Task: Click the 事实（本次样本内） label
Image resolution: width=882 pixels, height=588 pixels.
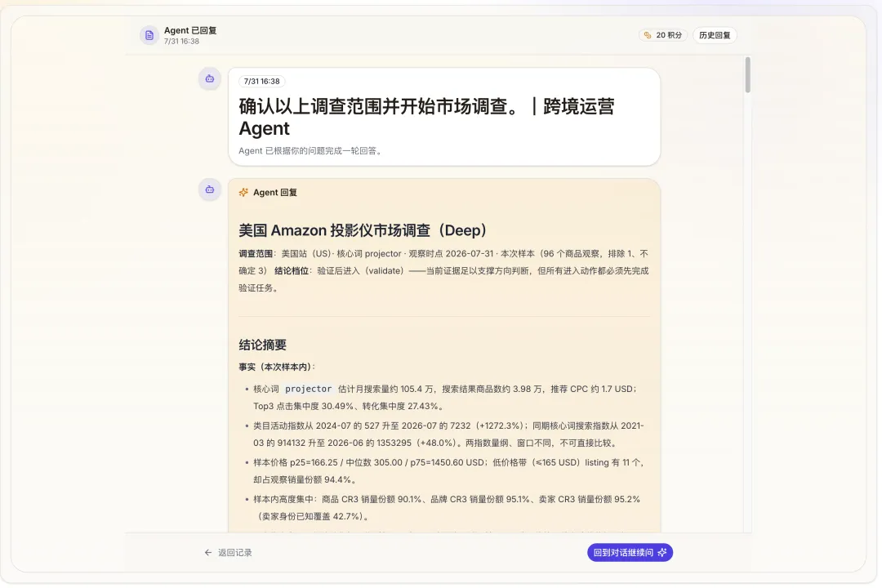Action: pos(276,367)
